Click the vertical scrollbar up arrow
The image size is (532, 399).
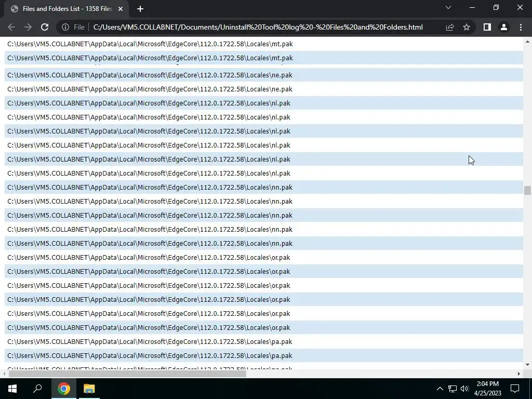click(x=527, y=42)
